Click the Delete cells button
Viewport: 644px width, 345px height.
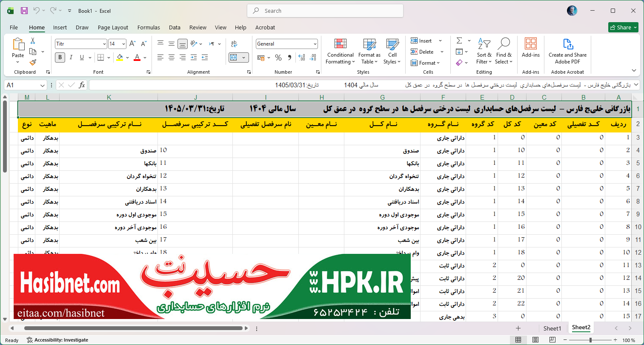click(422, 52)
